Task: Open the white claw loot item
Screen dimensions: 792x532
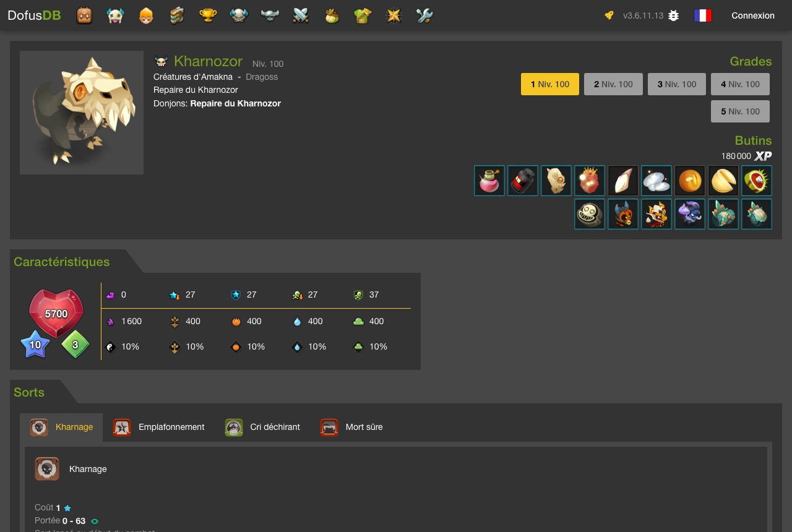Action: (x=623, y=181)
